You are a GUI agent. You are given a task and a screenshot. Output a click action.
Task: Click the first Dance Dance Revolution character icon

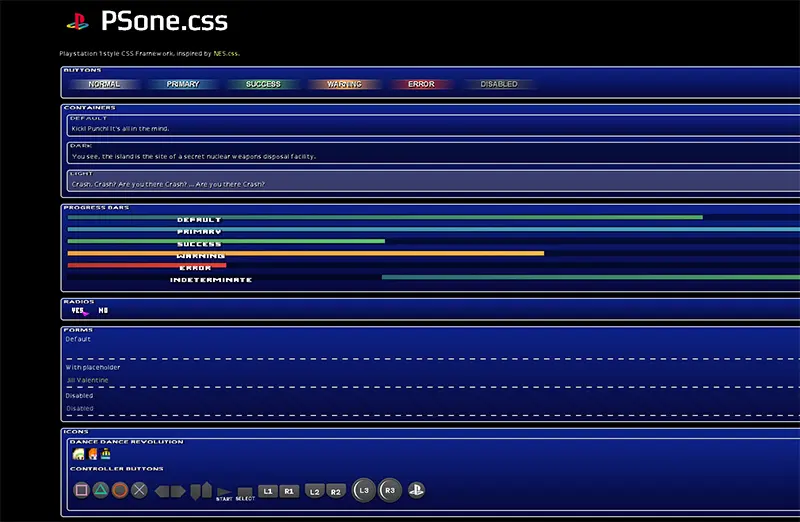pyautogui.click(x=79, y=454)
